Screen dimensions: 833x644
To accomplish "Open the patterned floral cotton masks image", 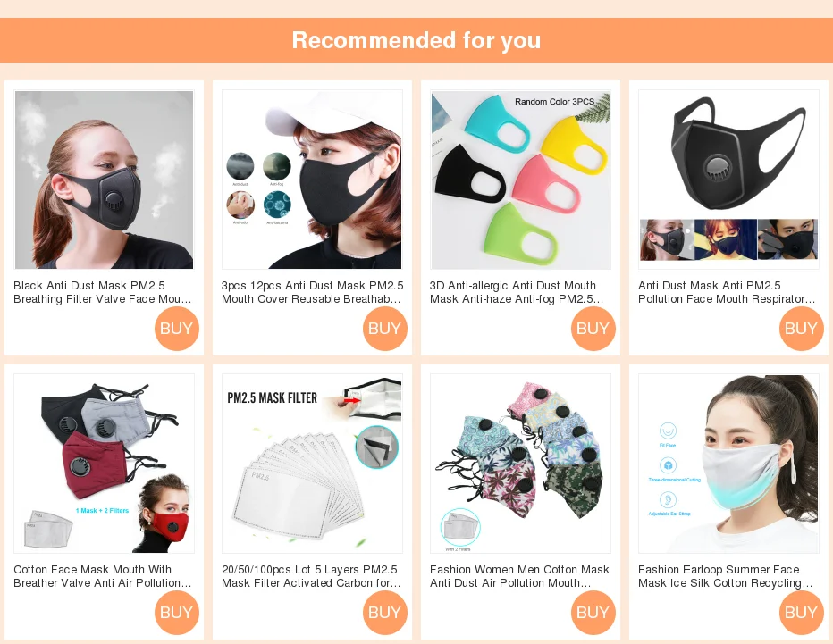I will click(x=520, y=464).
